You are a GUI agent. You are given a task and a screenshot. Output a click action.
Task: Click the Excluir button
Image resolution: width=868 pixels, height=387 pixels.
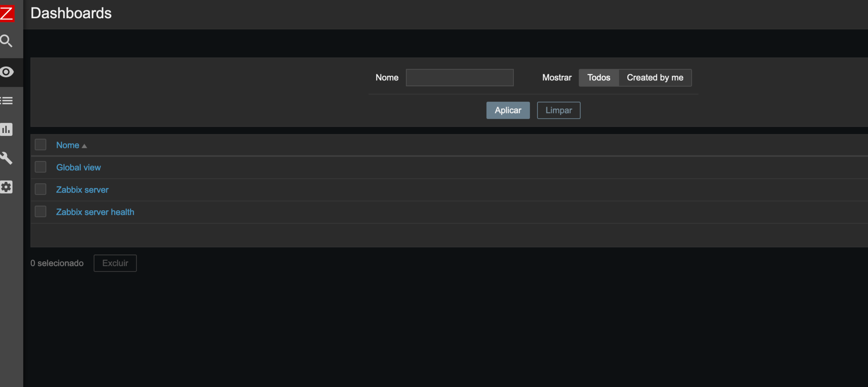(x=115, y=263)
